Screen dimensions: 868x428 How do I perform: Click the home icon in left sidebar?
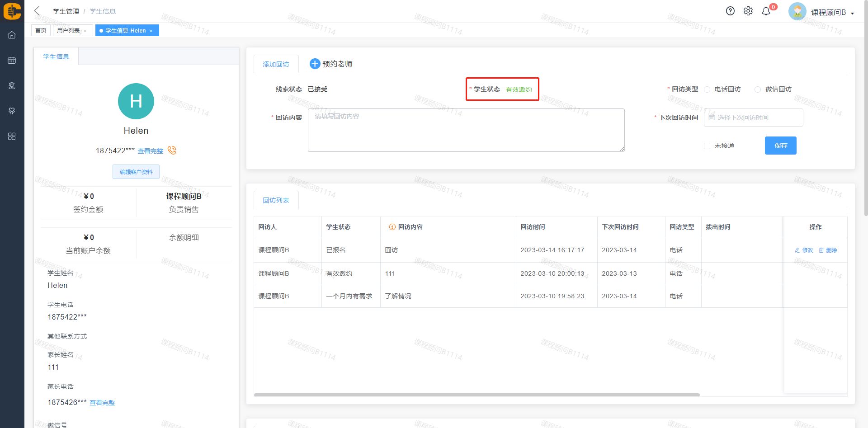pos(12,35)
